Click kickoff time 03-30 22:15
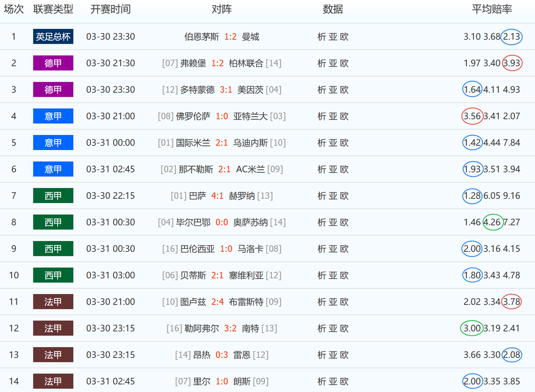 [x=111, y=196]
